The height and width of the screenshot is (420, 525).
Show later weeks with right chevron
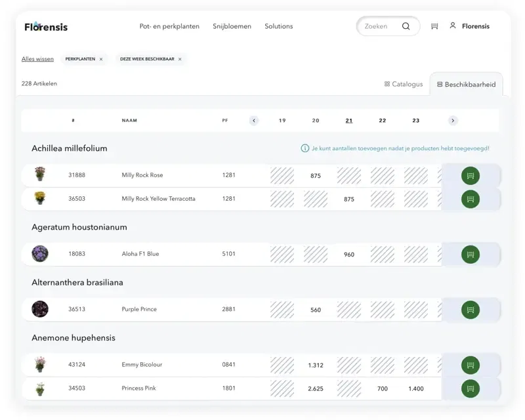click(453, 121)
